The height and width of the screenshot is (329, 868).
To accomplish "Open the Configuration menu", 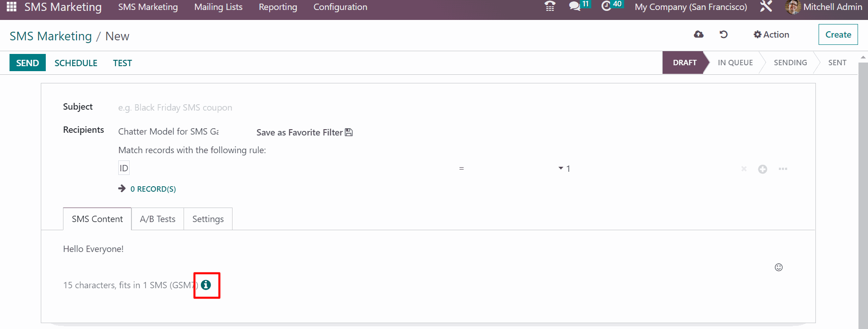I will pos(340,7).
